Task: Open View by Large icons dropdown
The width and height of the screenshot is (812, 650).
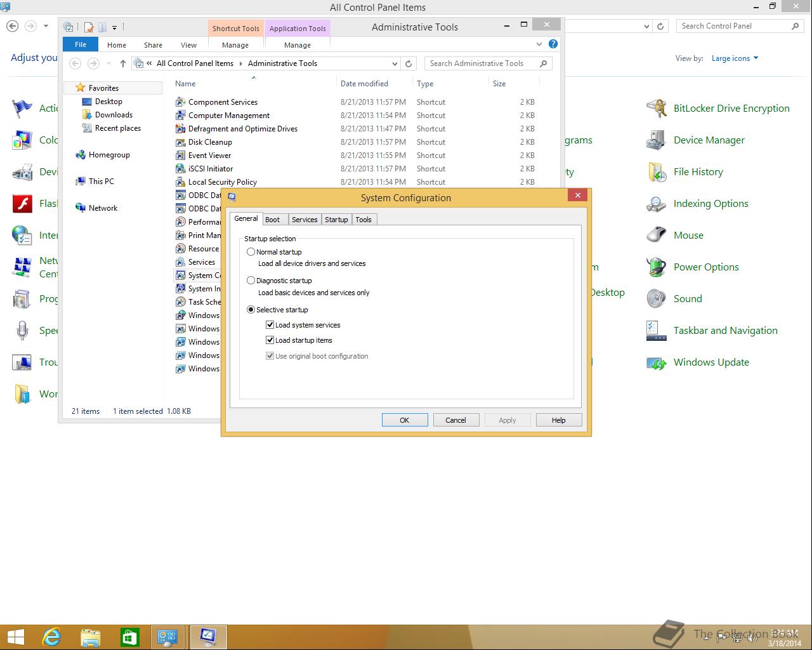Action: [x=735, y=58]
